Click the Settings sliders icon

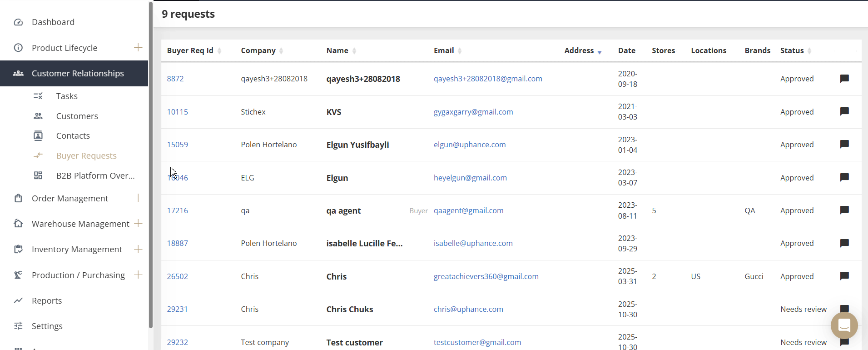[18, 326]
